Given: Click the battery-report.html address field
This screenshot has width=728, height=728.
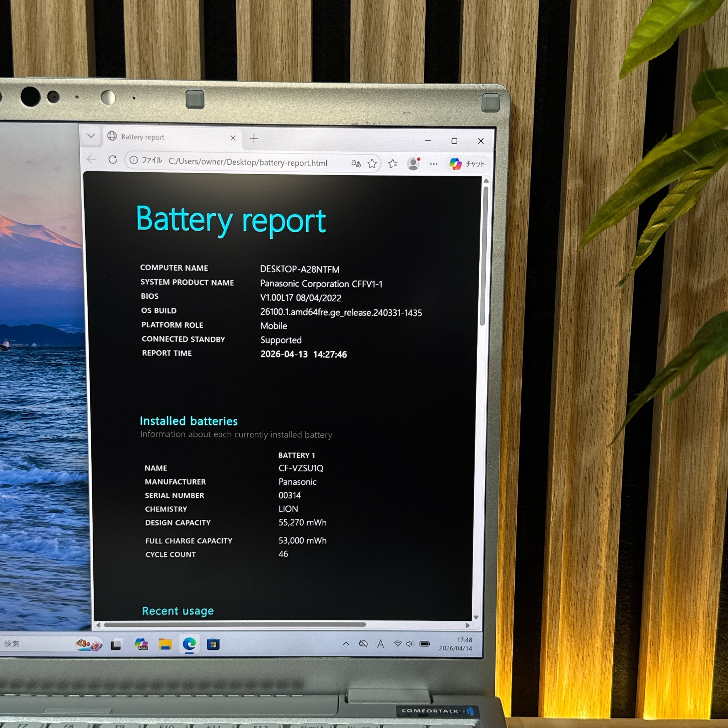Looking at the screenshot, I should tap(248, 162).
